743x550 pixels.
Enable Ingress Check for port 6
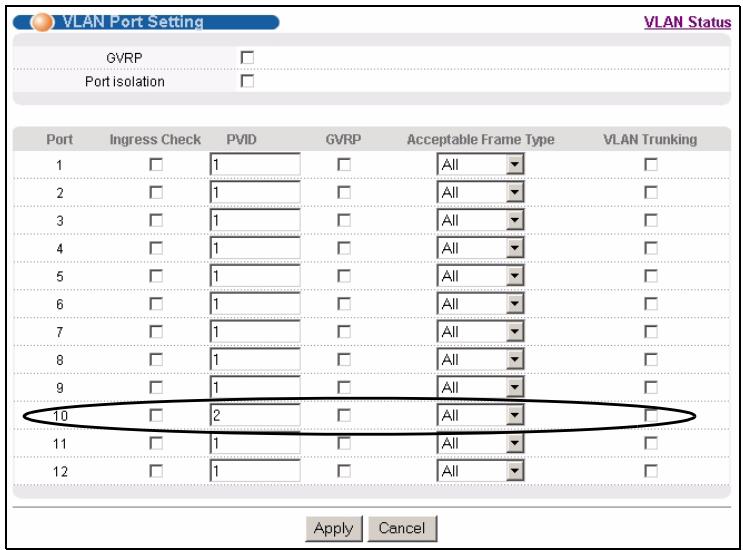[x=156, y=304]
